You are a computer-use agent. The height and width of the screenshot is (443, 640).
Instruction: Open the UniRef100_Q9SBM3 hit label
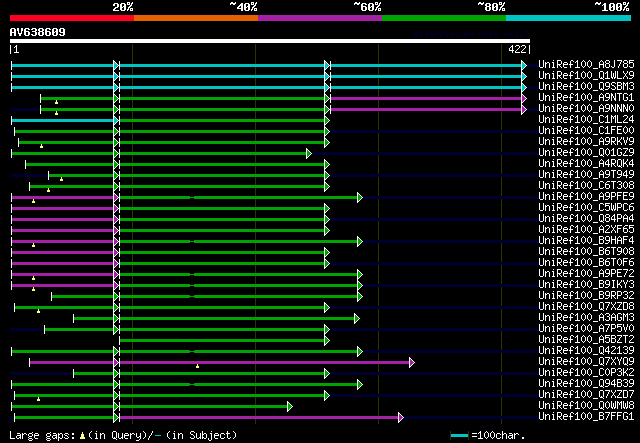(586, 87)
